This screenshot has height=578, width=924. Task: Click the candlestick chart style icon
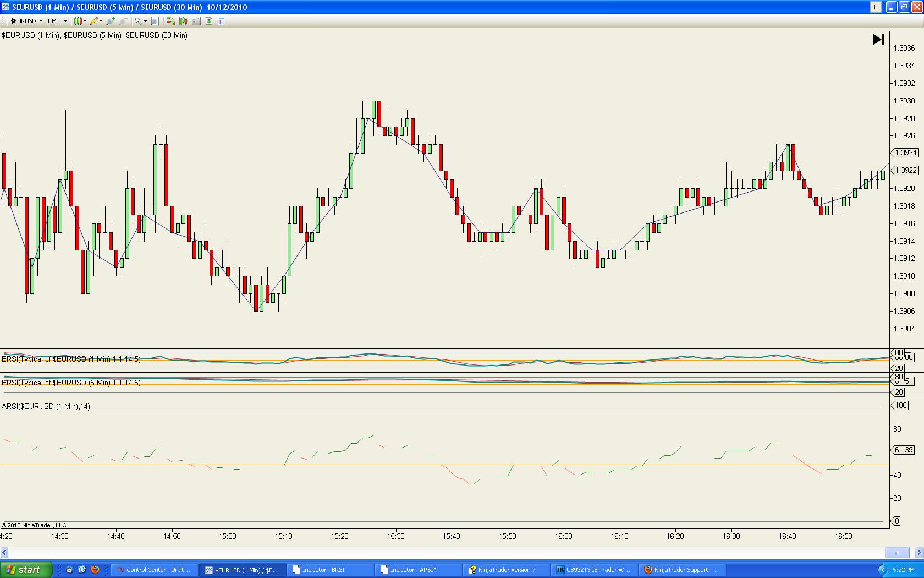click(78, 21)
